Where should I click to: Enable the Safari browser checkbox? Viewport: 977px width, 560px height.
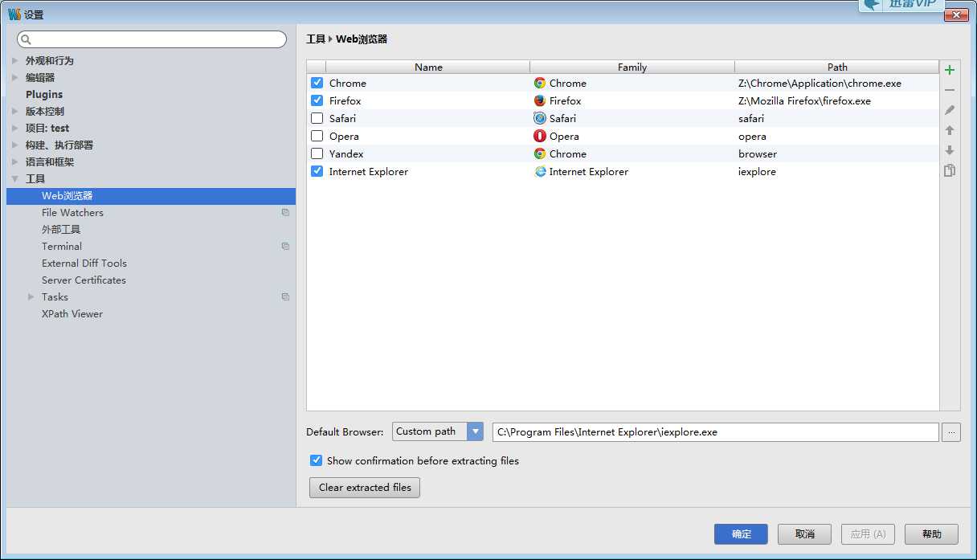point(317,118)
